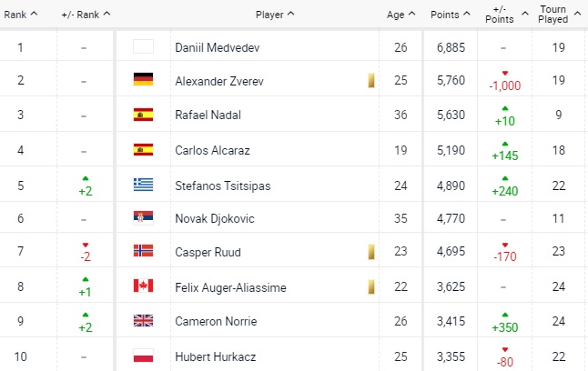The height and width of the screenshot is (371, 588).
Task: Open Daniil Medvedev's player profile
Action: [x=218, y=45]
